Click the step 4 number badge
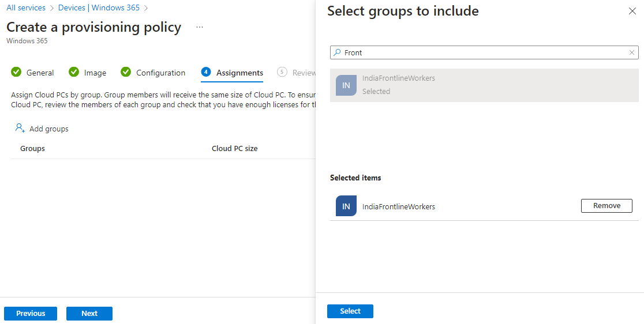The height and width of the screenshot is (324, 644). pyautogui.click(x=206, y=72)
